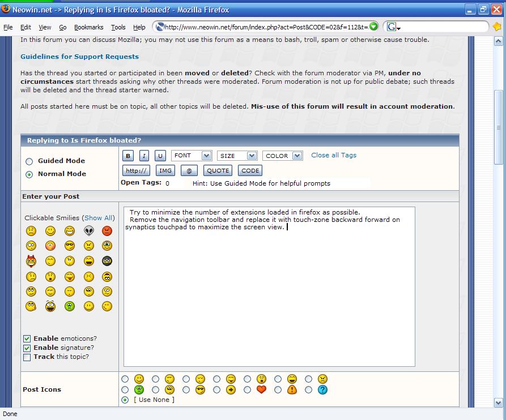
Task: Insert the tongue-out smiley
Action: pyautogui.click(x=69, y=277)
